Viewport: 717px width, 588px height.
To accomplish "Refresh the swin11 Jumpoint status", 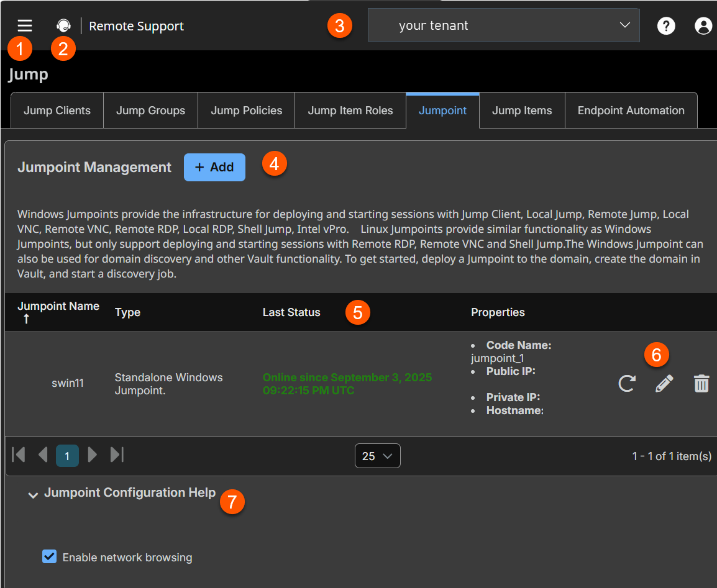I will (627, 383).
